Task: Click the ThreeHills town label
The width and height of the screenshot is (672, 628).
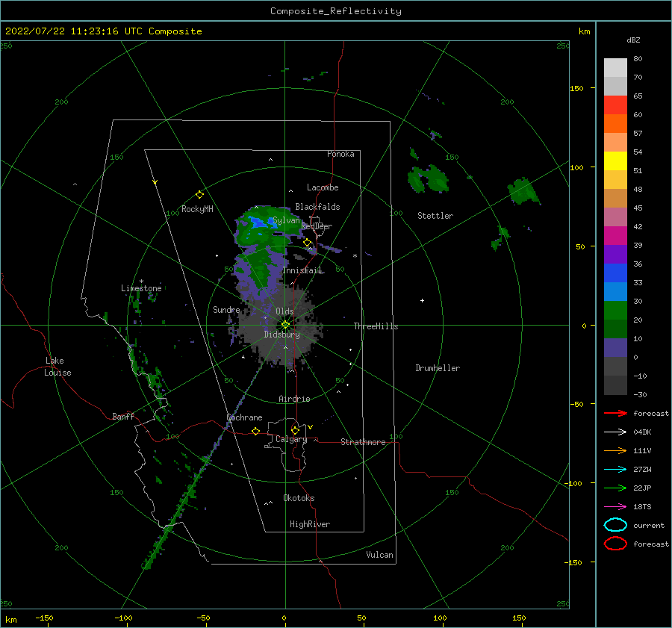Action: (x=376, y=326)
